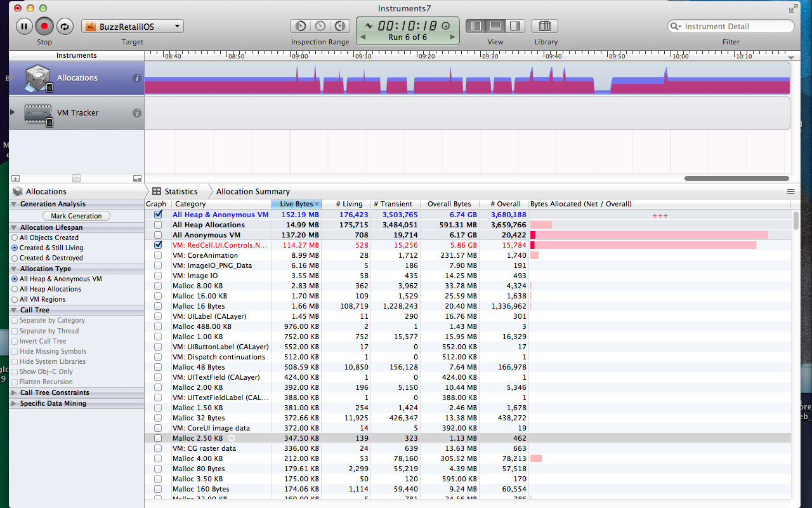
Task: Show info for the VM Tracker instrument
Action: (136, 113)
